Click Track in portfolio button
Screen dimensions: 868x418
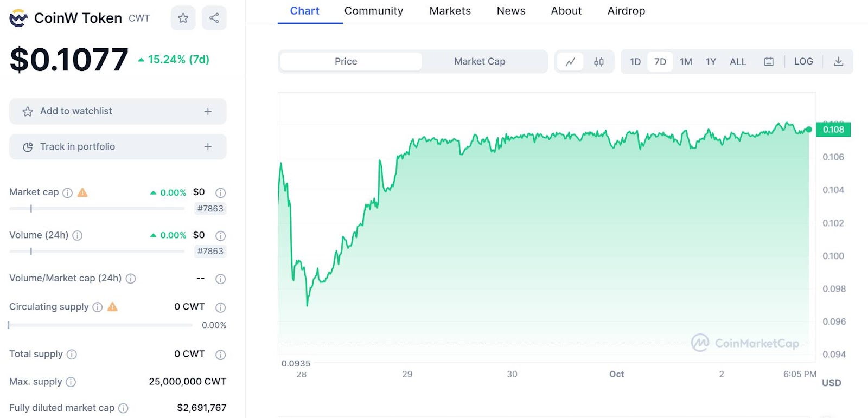[x=118, y=147]
